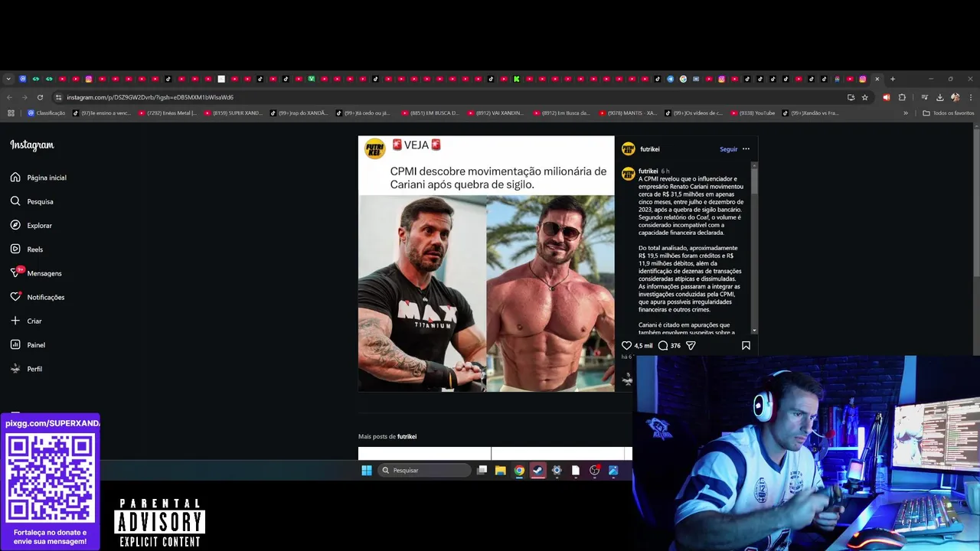Screen dimensions: 980x551
Task: Open the VAI XANDIN bookmark
Action: [x=496, y=113]
